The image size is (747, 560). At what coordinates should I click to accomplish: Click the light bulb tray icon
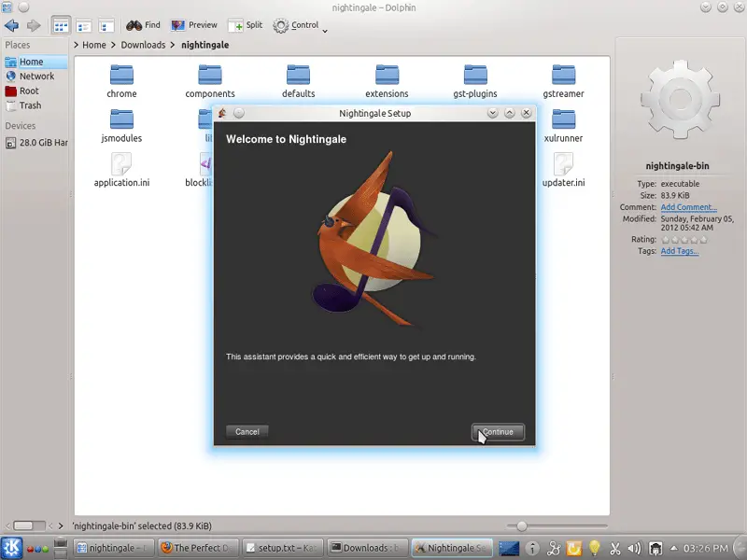(595, 549)
